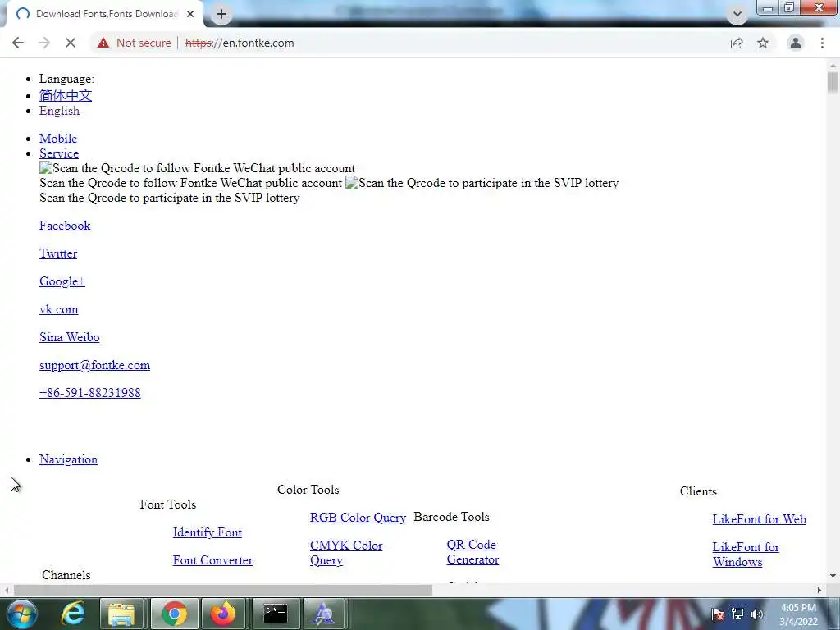Switch to the Chrome taskbar icon

174,614
